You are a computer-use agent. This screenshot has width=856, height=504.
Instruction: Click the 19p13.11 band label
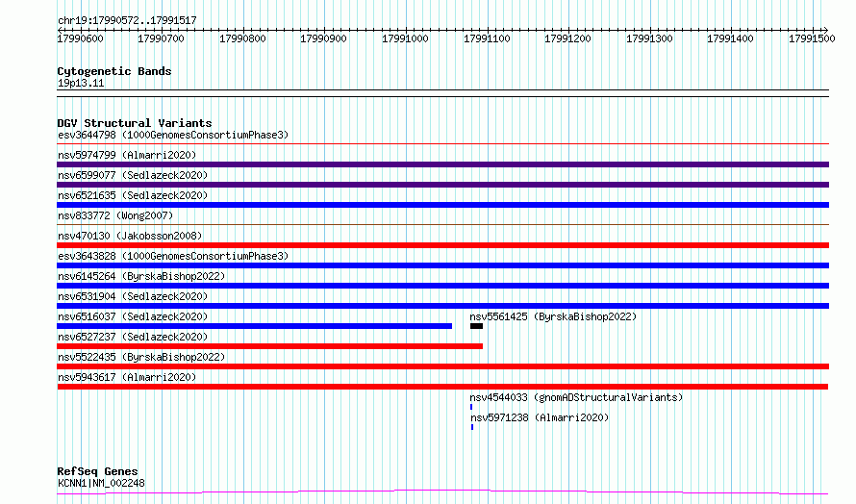pos(81,83)
